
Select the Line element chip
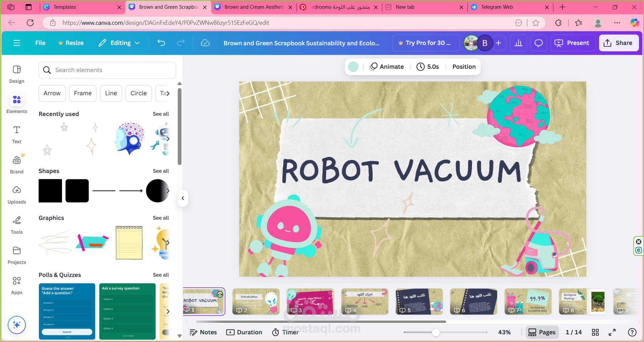[111, 93]
